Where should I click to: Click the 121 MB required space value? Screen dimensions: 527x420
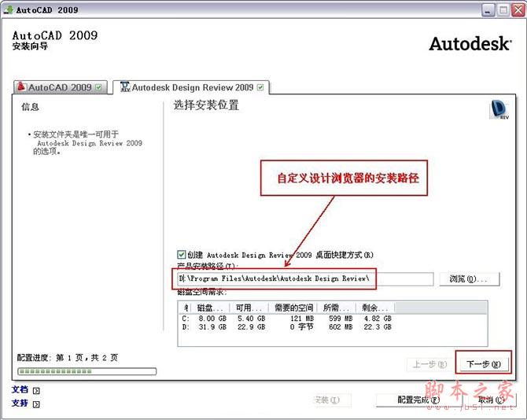(302, 319)
